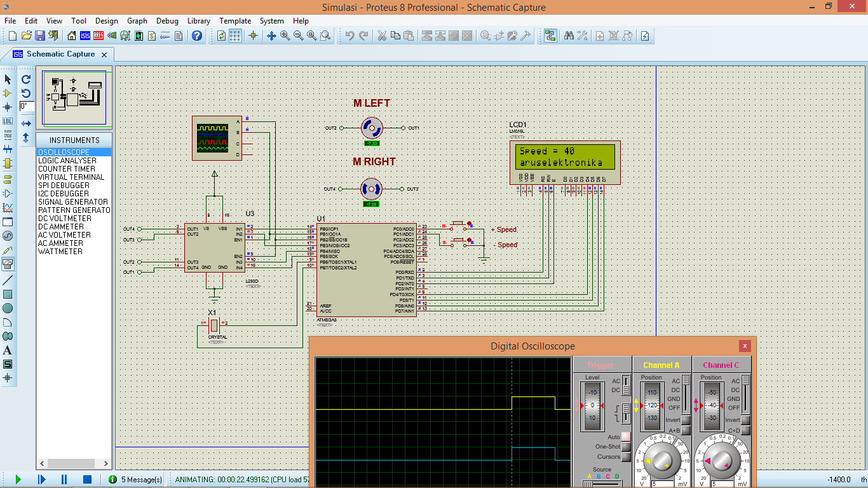Viewport: 868px width, 488px height.
Task: Click the X-Mirror horizontal flip icon
Action: [26, 123]
